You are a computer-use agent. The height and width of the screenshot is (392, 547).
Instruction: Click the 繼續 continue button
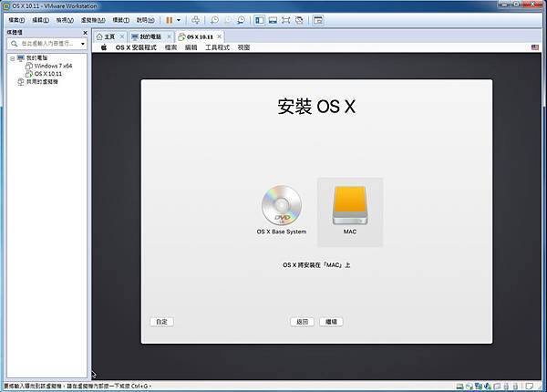point(331,322)
